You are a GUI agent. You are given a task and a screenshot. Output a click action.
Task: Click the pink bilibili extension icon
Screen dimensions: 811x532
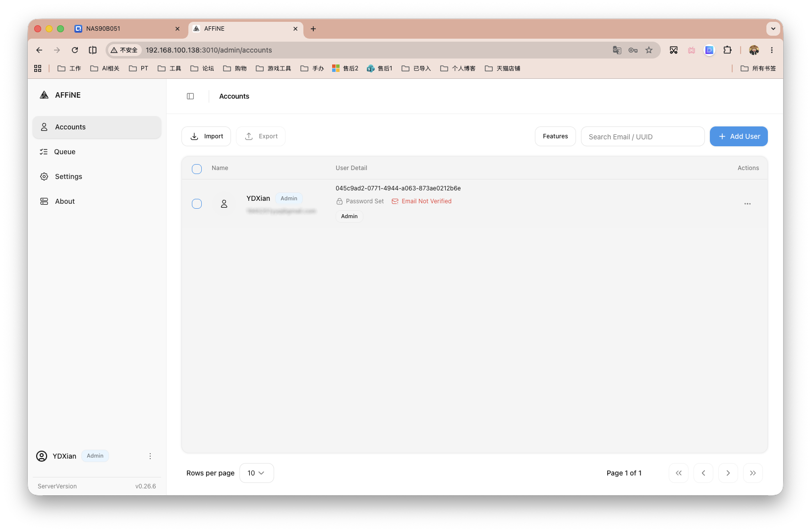692,50
